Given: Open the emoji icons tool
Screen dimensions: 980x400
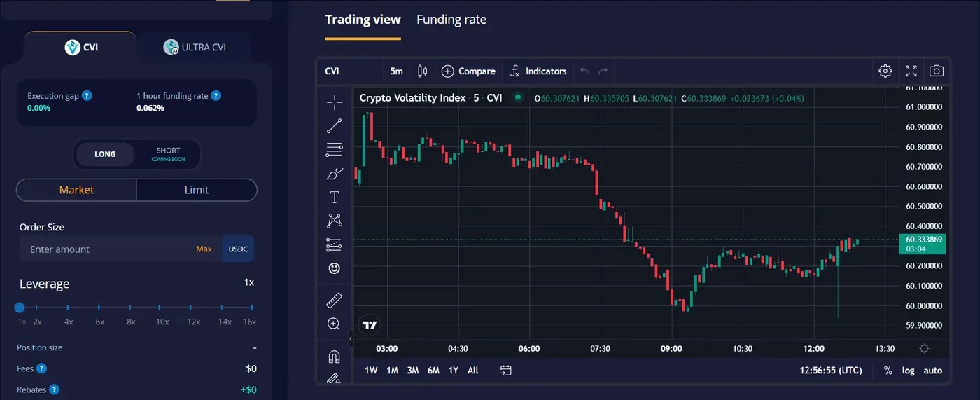Looking at the screenshot, I should pyautogui.click(x=335, y=268).
